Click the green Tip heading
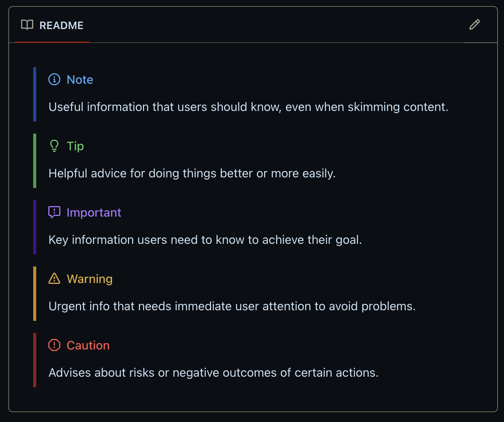 [x=75, y=146]
